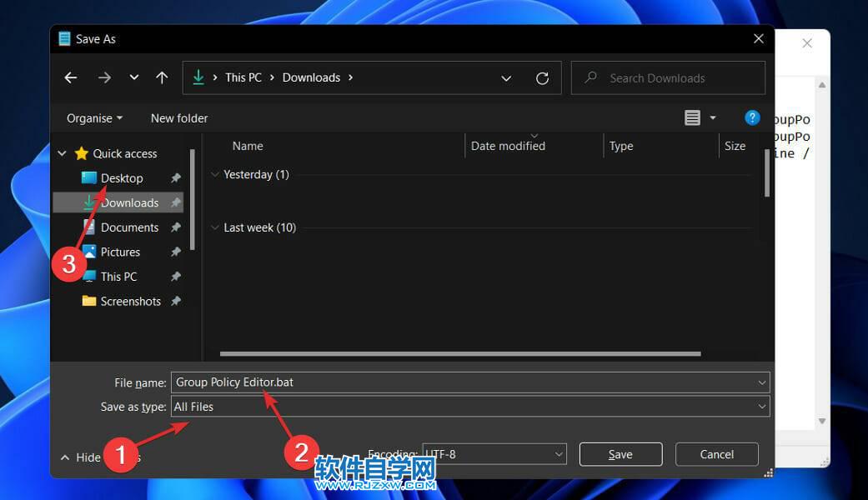
Task: Collapse the Quick access tree
Action: click(x=62, y=153)
